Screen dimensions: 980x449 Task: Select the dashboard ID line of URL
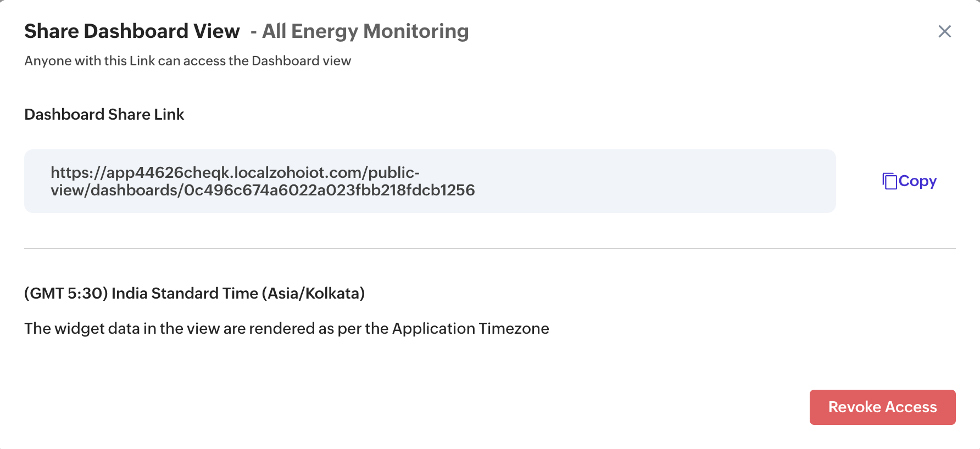(263, 190)
